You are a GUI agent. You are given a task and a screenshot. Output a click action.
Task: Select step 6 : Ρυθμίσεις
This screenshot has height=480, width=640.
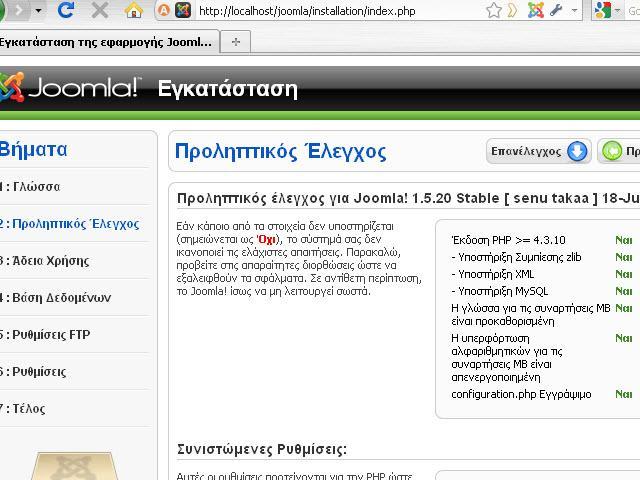(x=33, y=372)
